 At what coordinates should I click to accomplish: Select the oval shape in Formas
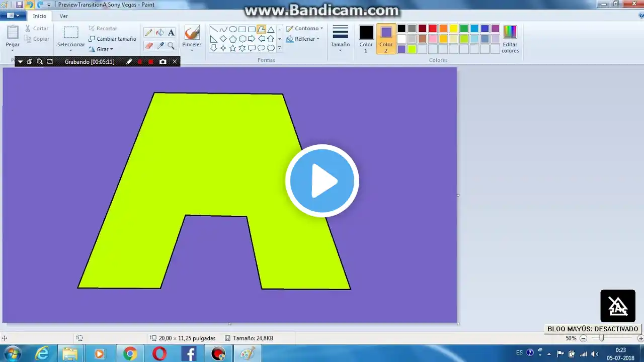click(x=232, y=30)
